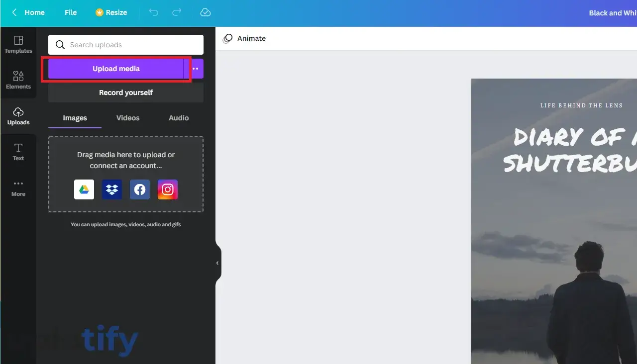Switch to the Audio tab
Image resolution: width=637 pixels, height=364 pixels.
click(x=179, y=118)
